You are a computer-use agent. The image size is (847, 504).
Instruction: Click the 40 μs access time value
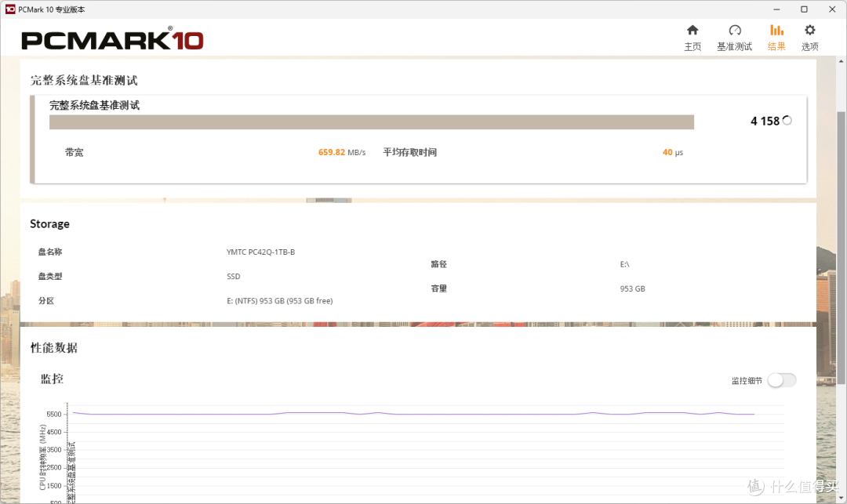[x=673, y=152]
